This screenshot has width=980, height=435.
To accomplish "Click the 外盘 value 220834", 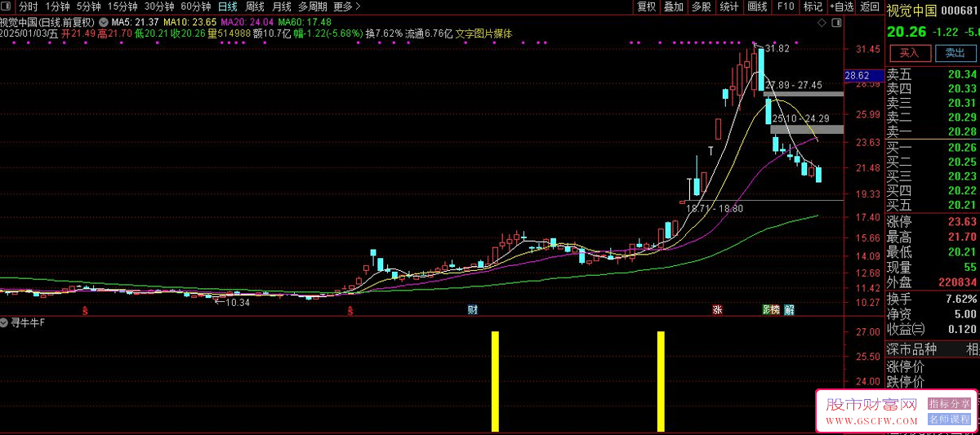I will click(957, 282).
